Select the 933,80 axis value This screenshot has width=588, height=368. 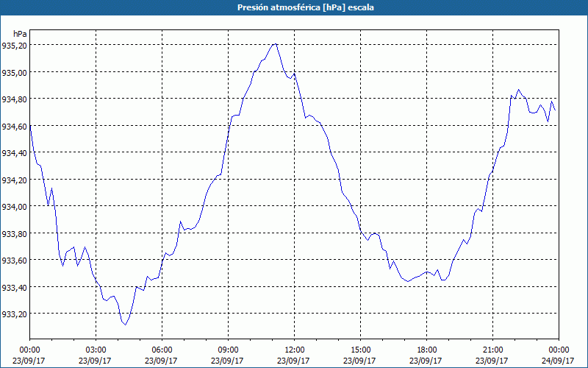click(x=14, y=234)
